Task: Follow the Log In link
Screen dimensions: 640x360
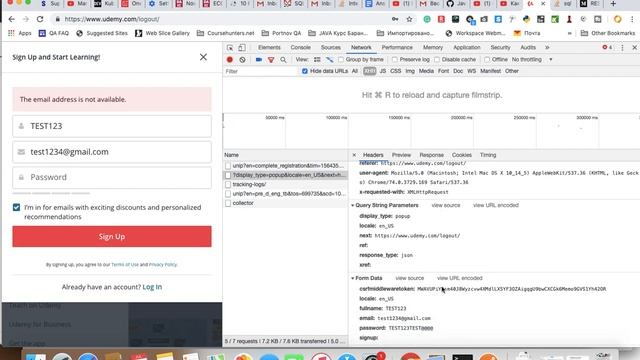Action: coord(152,287)
